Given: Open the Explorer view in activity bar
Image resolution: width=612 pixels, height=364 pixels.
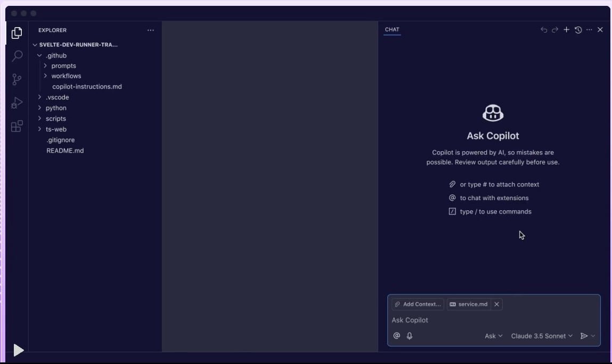Looking at the screenshot, I should click(17, 33).
